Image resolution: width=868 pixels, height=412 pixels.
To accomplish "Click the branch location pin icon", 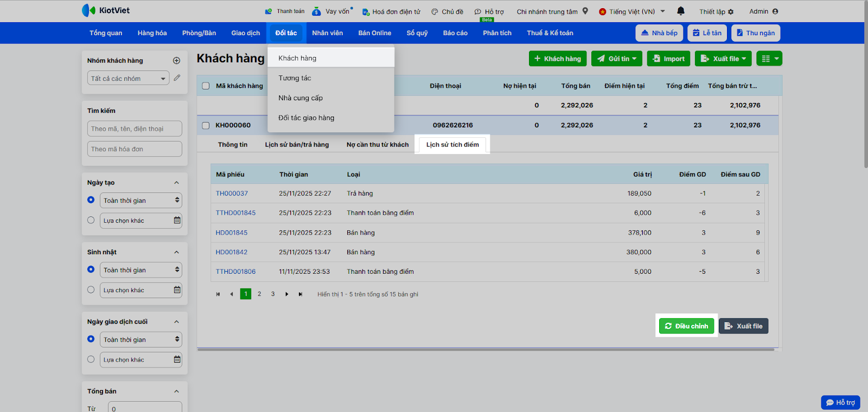I will point(585,11).
